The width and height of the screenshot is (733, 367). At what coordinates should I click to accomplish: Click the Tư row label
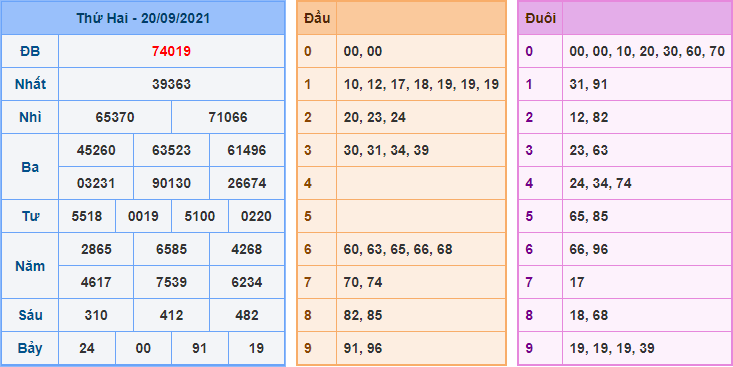(30, 216)
